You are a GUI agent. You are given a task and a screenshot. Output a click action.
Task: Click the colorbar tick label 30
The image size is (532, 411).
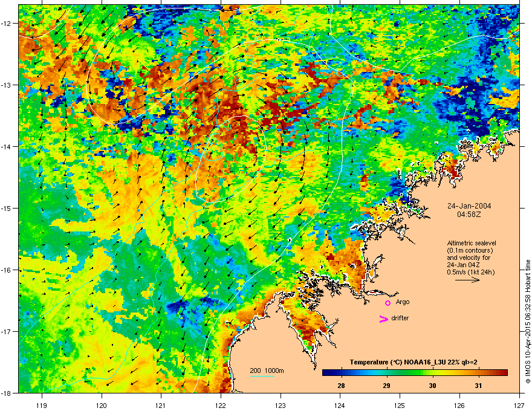(432, 386)
